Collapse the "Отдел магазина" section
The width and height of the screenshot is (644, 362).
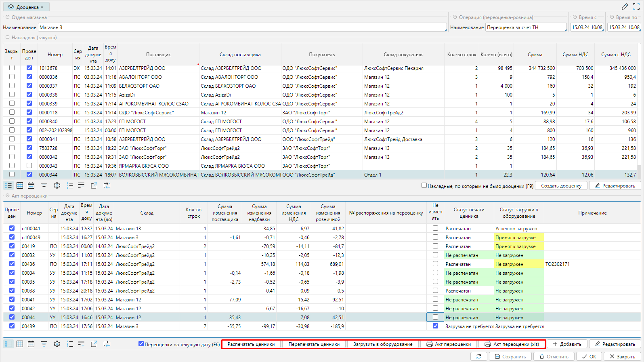pyautogui.click(x=8, y=17)
